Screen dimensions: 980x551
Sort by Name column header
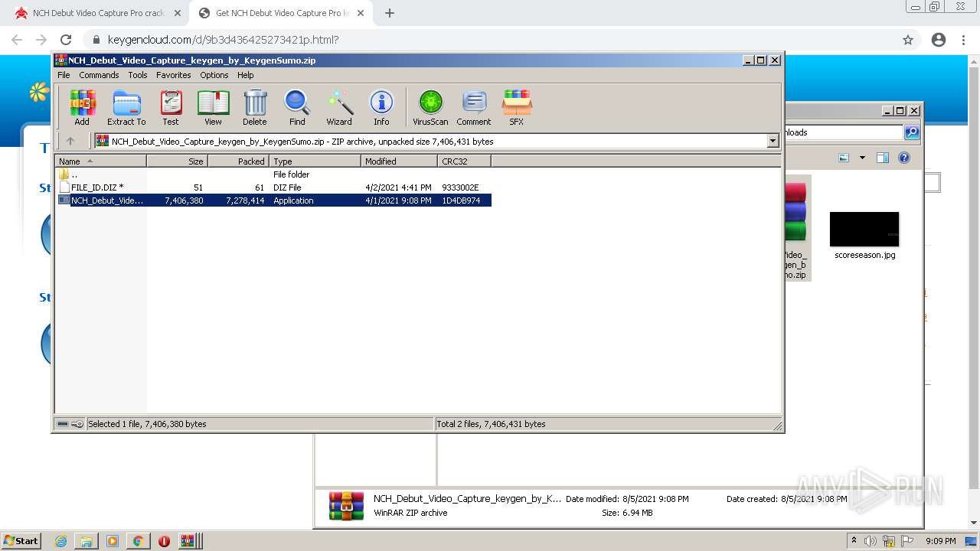(100, 161)
